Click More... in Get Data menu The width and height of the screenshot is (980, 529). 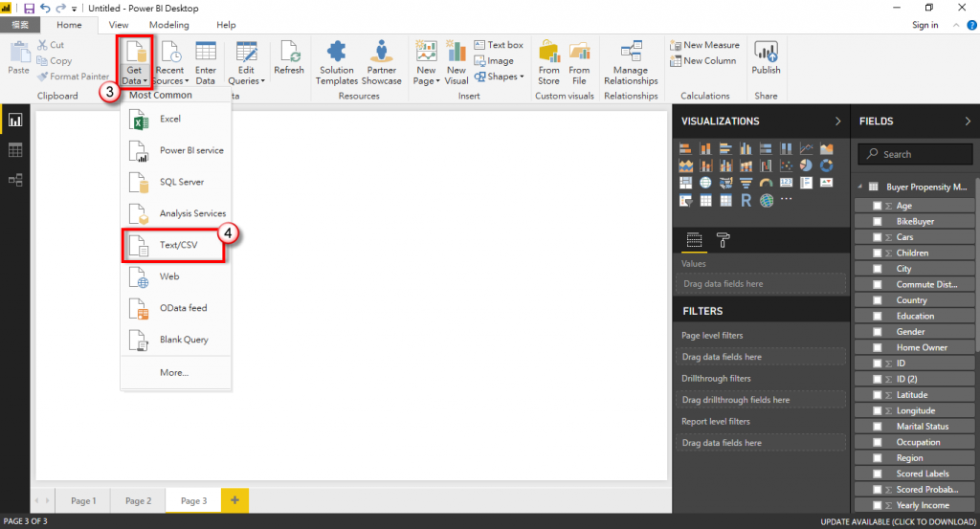tap(174, 372)
